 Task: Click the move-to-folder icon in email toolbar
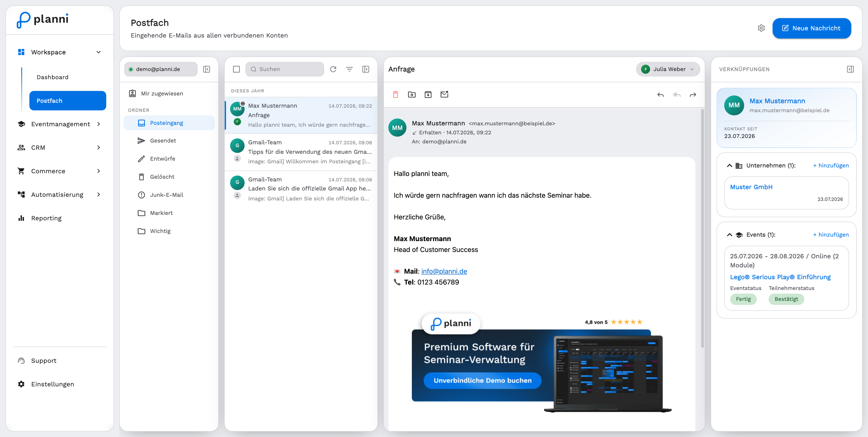pyautogui.click(x=412, y=95)
